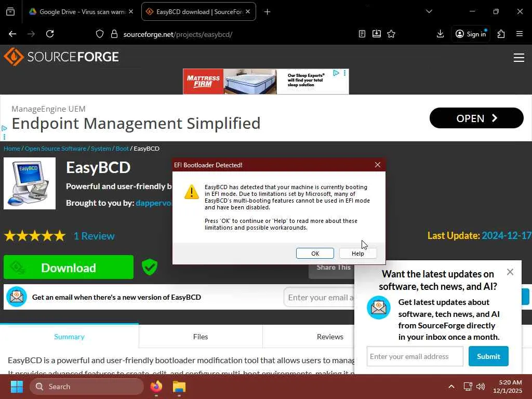Click the volume speaker tray icon
Image resolution: width=532 pixels, height=399 pixels.
pos(481,387)
